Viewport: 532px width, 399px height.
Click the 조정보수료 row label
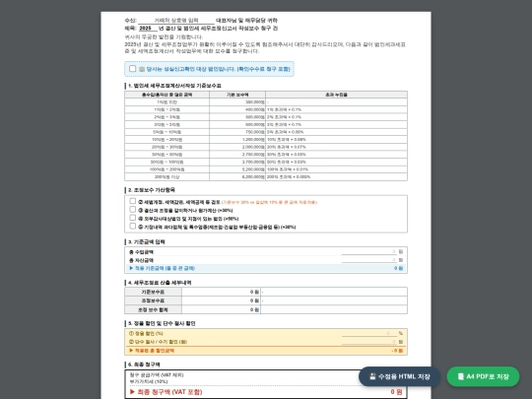point(153,300)
